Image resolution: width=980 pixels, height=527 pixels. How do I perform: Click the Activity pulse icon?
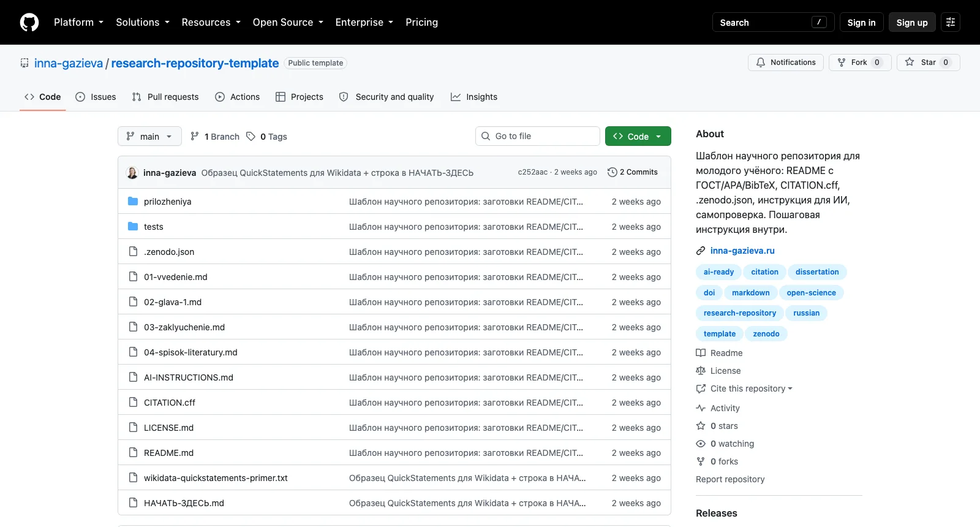tap(701, 408)
